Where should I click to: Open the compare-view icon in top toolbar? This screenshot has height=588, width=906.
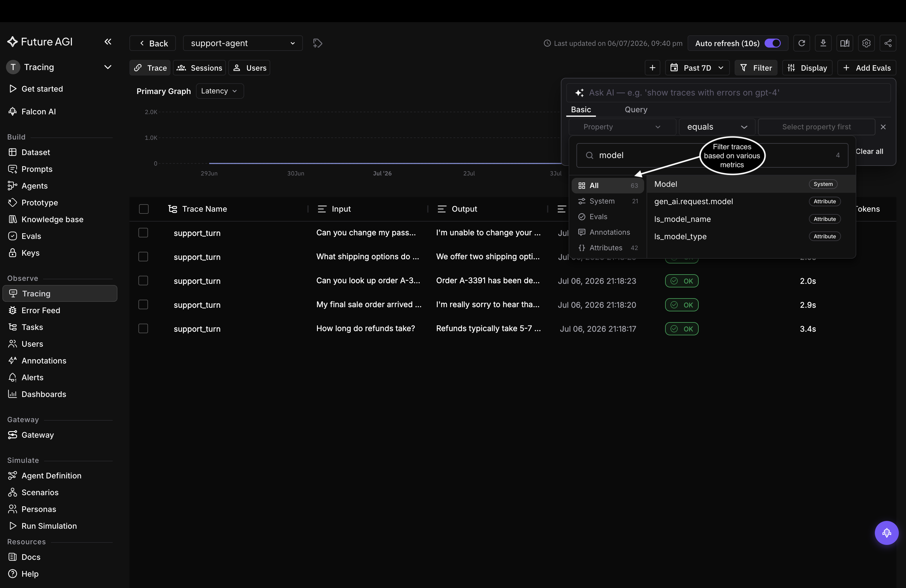click(845, 43)
